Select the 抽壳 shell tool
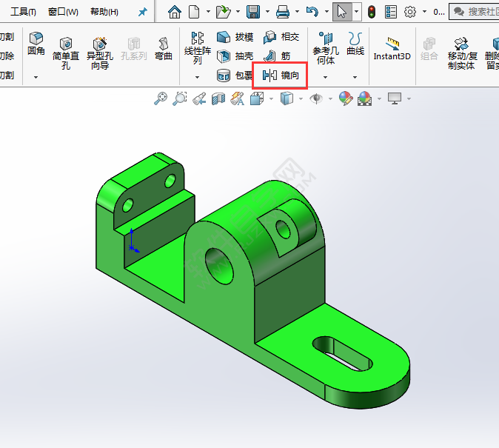 click(235, 56)
